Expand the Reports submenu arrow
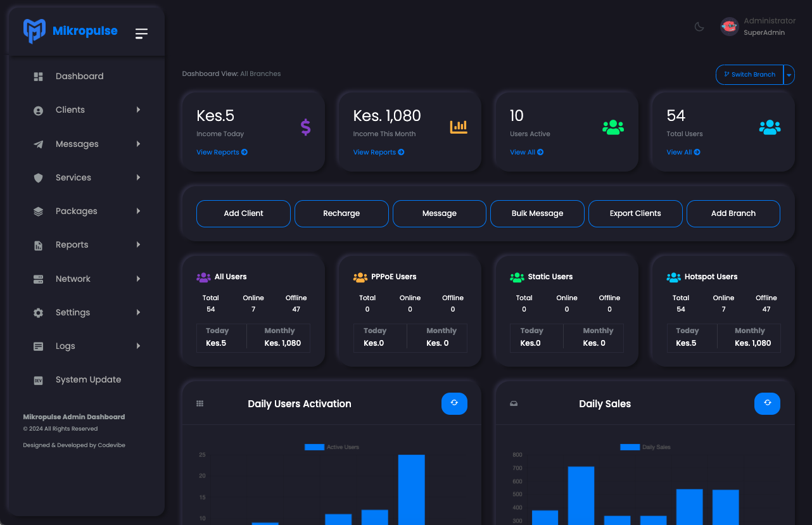 coord(138,244)
